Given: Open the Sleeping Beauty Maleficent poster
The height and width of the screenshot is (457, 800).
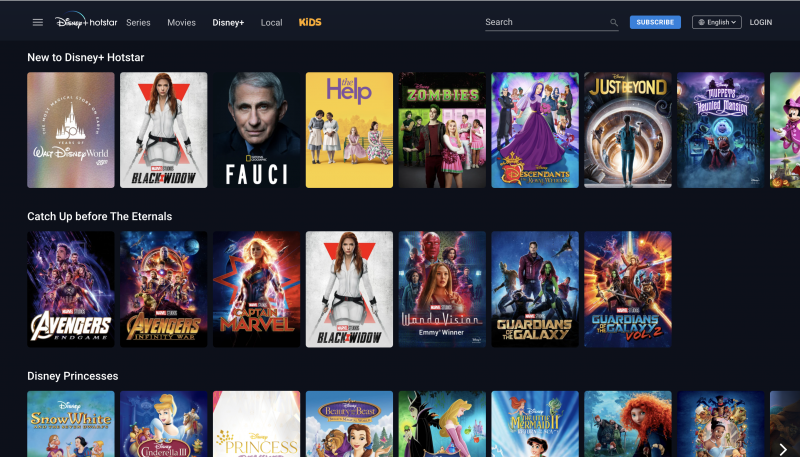Looking at the screenshot, I should coord(442,424).
